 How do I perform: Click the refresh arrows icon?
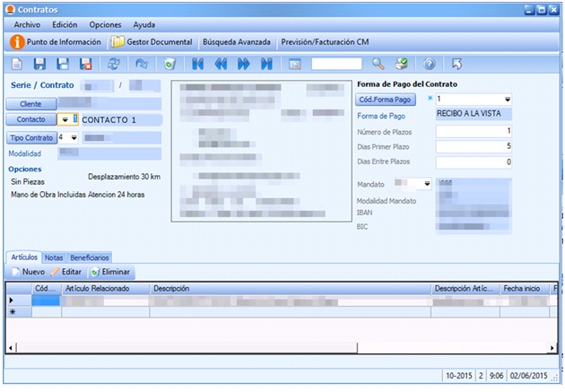tap(113, 64)
